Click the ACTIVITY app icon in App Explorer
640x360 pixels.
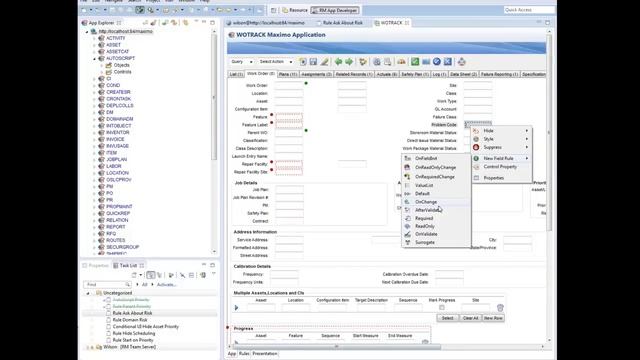[x=101, y=38]
